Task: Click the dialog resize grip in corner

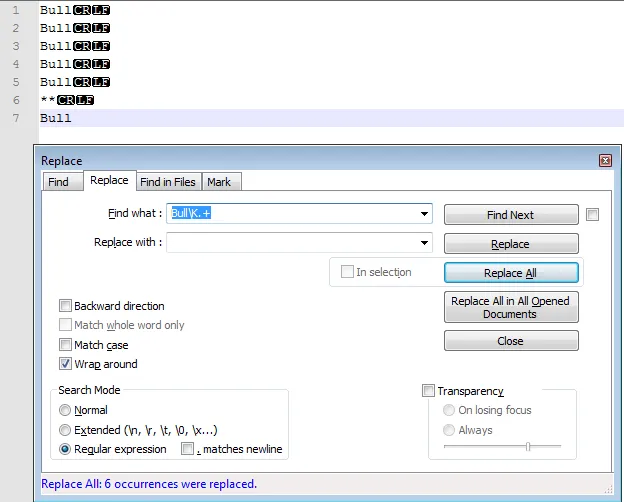Action: 608,490
